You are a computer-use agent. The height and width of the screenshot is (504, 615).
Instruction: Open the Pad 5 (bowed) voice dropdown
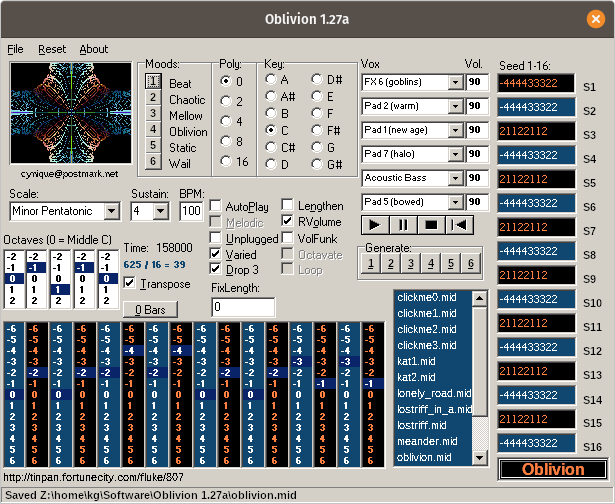455,202
